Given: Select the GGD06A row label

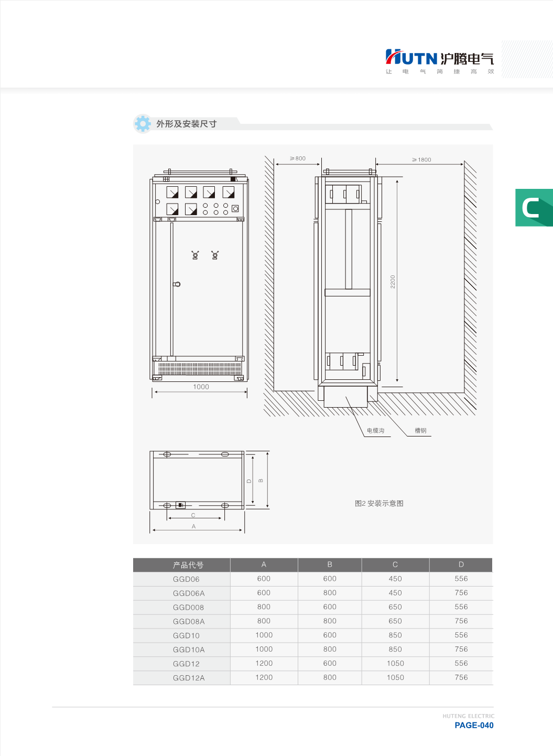Looking at the screenshot, I should point(189,593).
